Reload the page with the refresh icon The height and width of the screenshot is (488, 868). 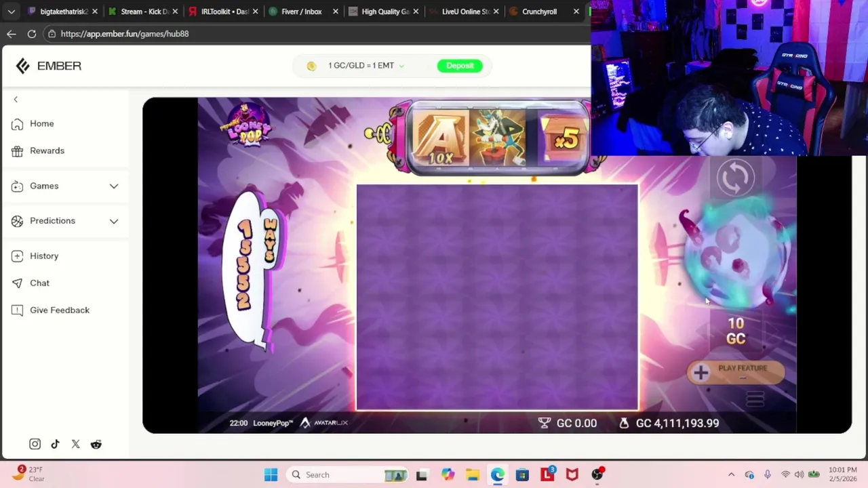tap(32, 34)
